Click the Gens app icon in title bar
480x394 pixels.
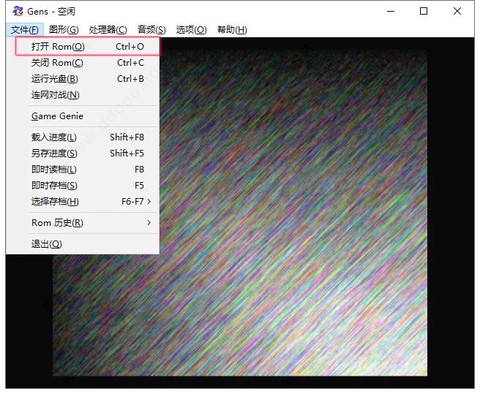18,11
